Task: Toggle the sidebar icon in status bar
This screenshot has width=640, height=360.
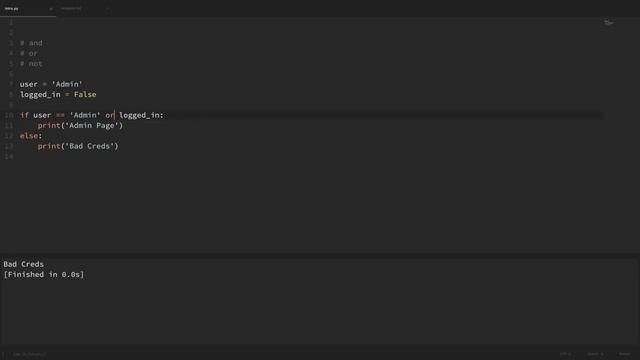Action: pos(3,354)
